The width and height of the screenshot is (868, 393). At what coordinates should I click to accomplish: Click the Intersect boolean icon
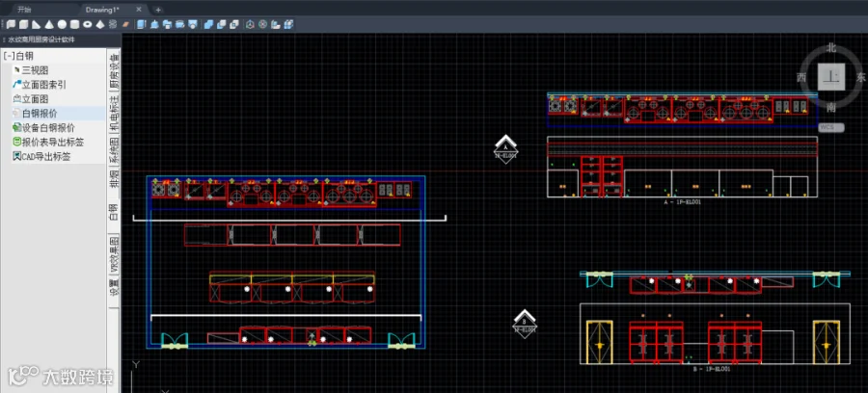pos(234,24)
